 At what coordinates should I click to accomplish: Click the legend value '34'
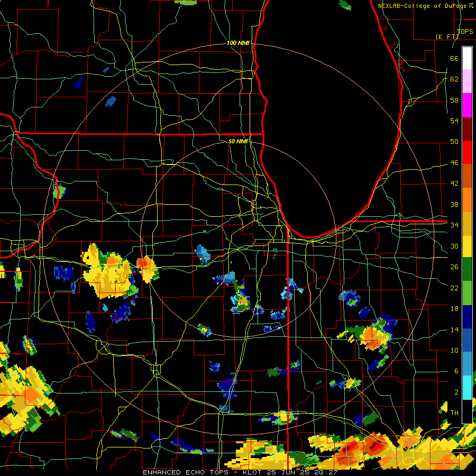(454, 225)
